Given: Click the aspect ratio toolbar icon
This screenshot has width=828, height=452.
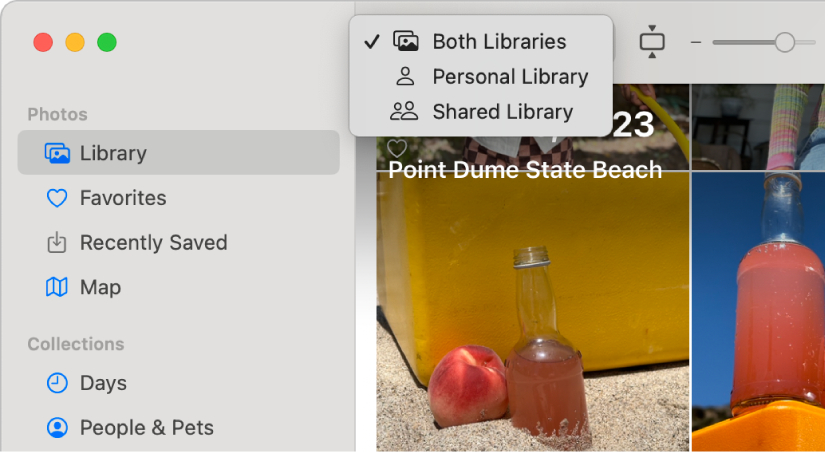Looking at the screenshot, I should [x=652, y=42].
